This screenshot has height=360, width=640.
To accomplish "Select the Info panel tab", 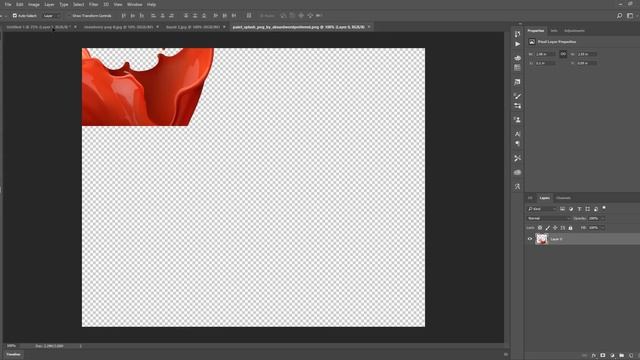I will (554, 31).
